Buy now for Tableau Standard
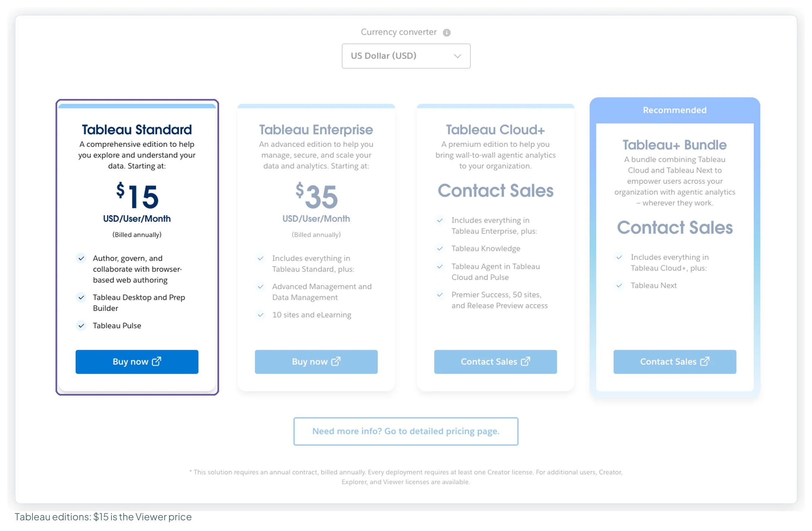 (137, 362)
